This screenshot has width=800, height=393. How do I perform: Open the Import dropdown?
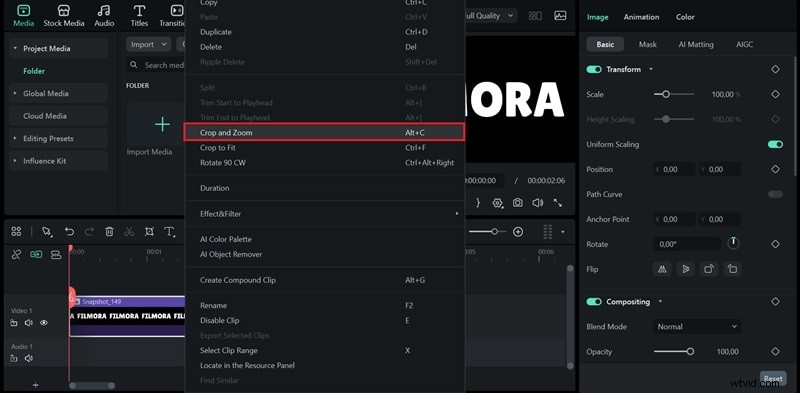click(148, 44)
